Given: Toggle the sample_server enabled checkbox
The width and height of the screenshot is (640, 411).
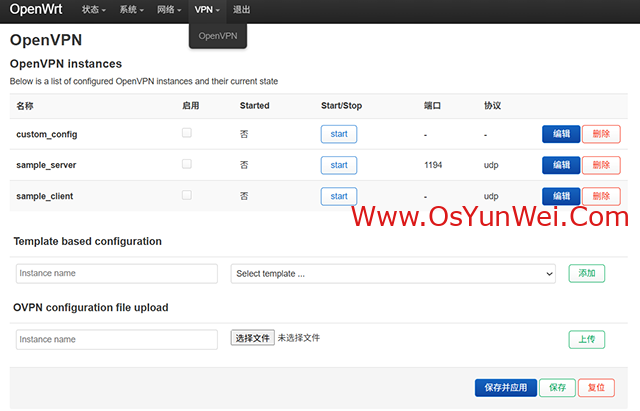Looking at the screenshot, I should (x=186, y=164).
